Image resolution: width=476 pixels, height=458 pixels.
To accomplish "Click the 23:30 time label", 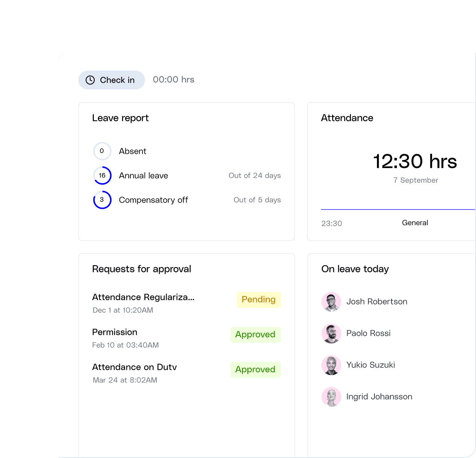I will coord(331,223).
